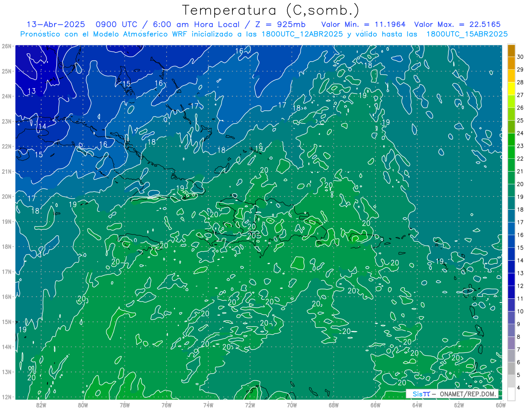This screenshot has width=532, height=411.
Task: Click the "30" value on the color legend
Action: tap(520, 57)
